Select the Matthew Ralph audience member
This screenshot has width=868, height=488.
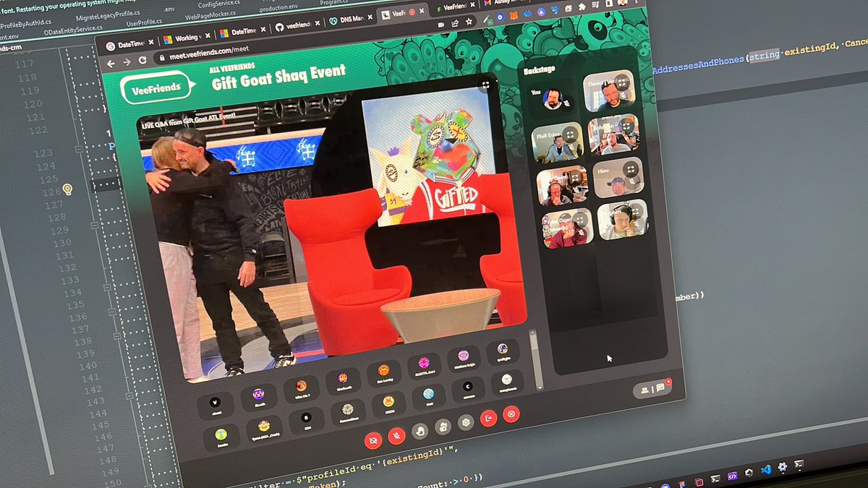coord(463,358)
